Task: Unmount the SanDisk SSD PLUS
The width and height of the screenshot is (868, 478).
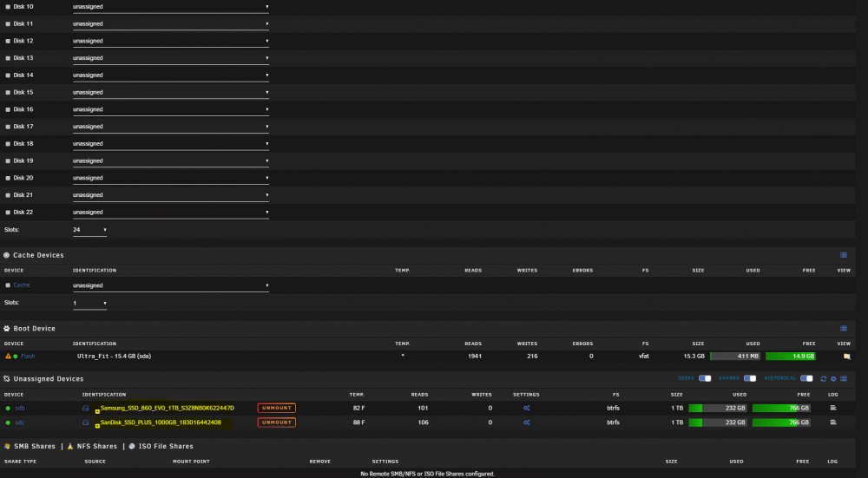Action: (276, 422)
